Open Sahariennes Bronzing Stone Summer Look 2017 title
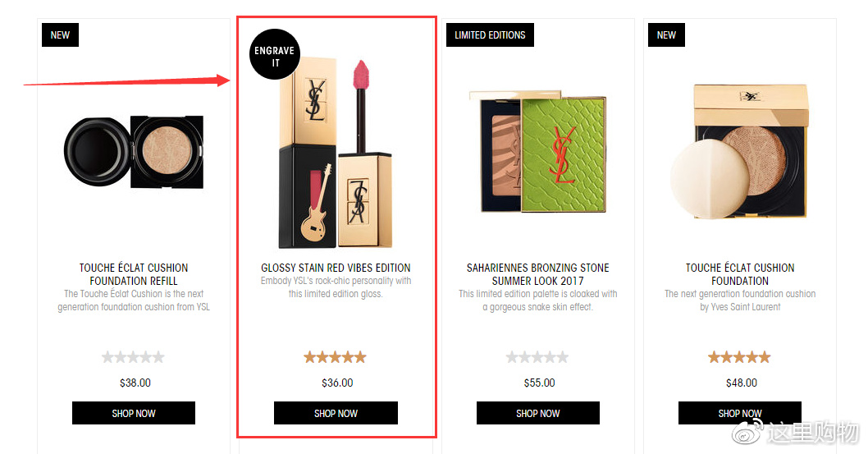868x454 pixels. point(538,274)
